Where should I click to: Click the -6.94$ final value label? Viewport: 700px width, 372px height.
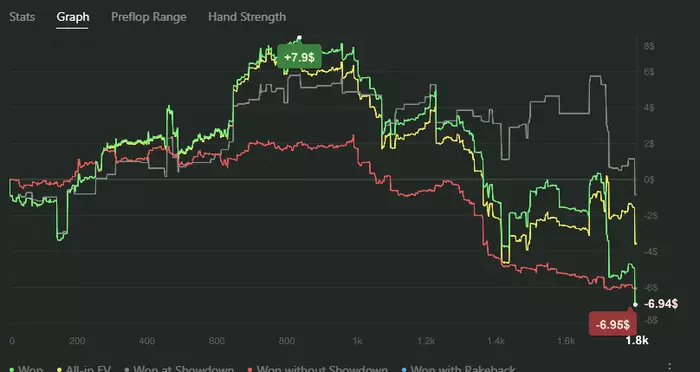661,304
